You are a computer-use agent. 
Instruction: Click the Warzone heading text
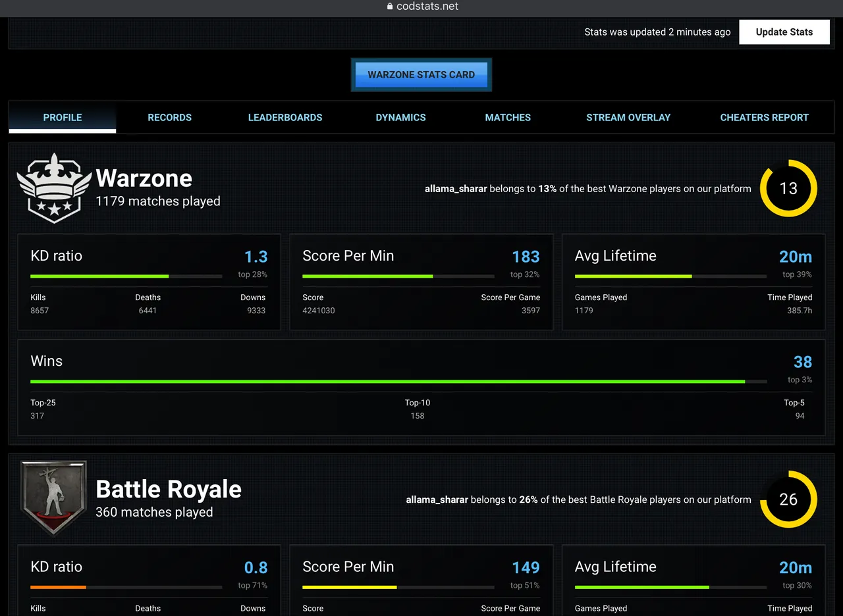[144, 178]
